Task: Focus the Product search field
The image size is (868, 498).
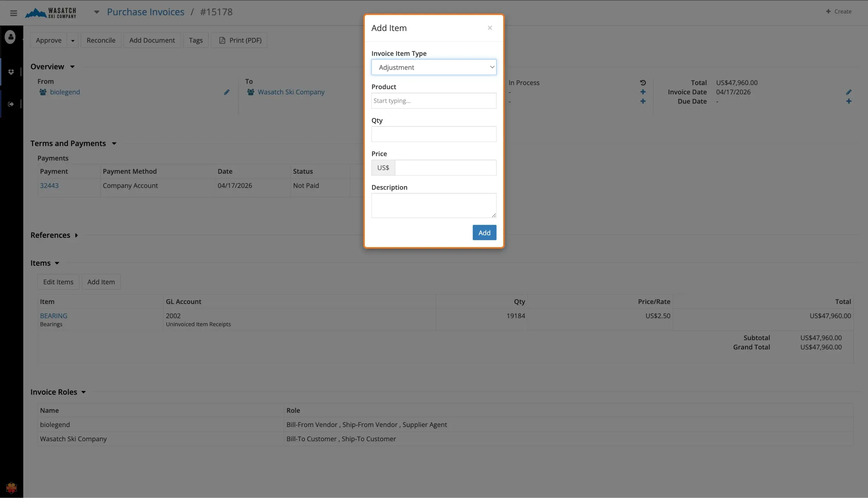Action: tap(434, 101)
